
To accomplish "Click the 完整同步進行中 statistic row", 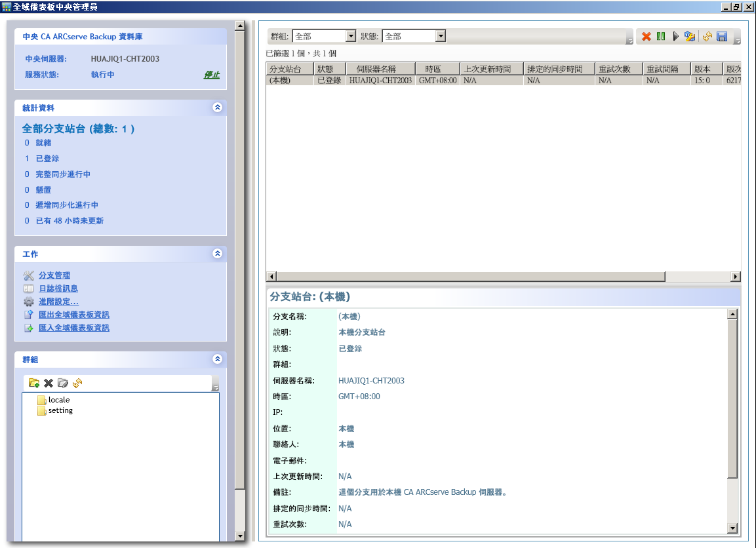I will 58,174.
